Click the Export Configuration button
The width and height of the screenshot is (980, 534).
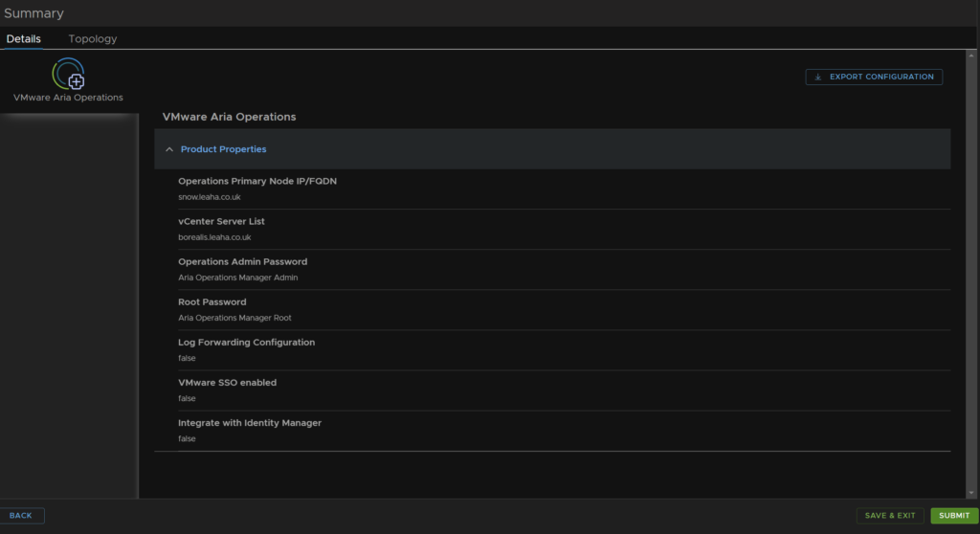(x=874, y=77)
